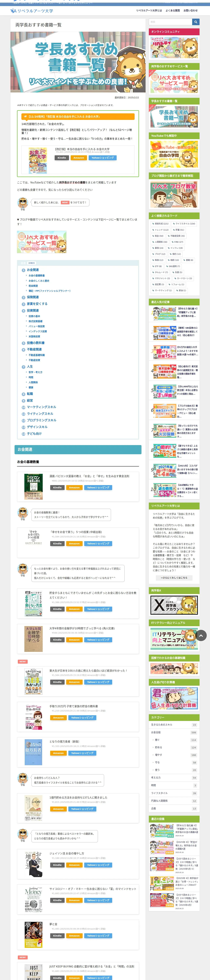The image size is (210, 980).
Task: Select the ライフスタイル (154) tag
Action: pyautogui.click(x=184, y=224)
